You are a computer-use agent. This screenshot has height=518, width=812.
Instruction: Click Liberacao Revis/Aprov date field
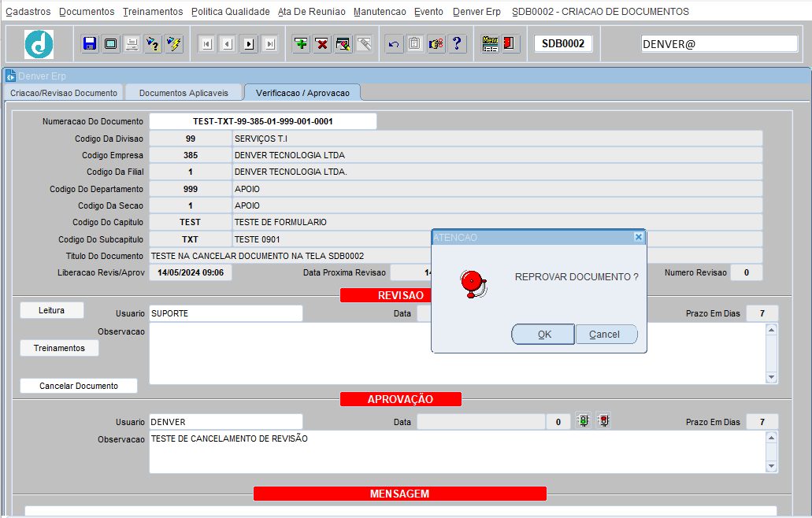tap(191, 272)
